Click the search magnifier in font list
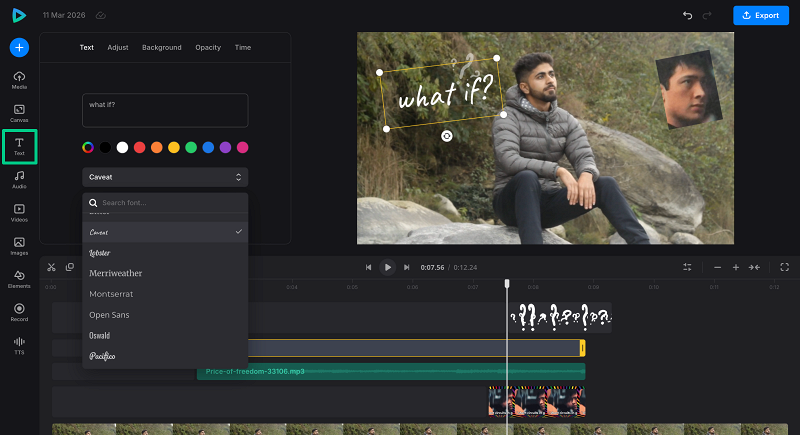Image resolution: width=800 pixels, height=435 pixels. tap(93, 202)
